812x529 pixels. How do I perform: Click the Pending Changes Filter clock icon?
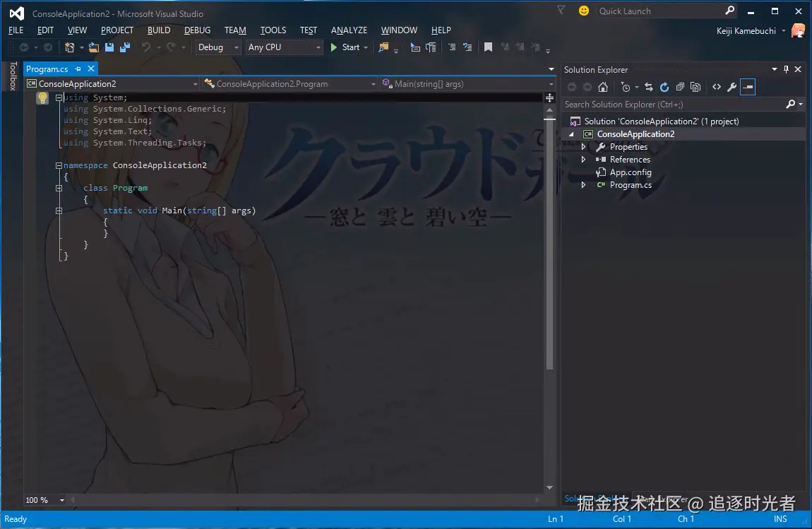click(x=626, y=87)
